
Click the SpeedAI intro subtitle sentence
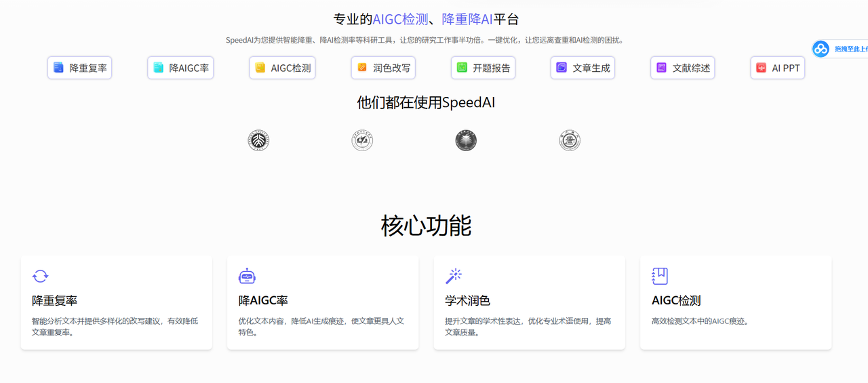pos(426,40)
